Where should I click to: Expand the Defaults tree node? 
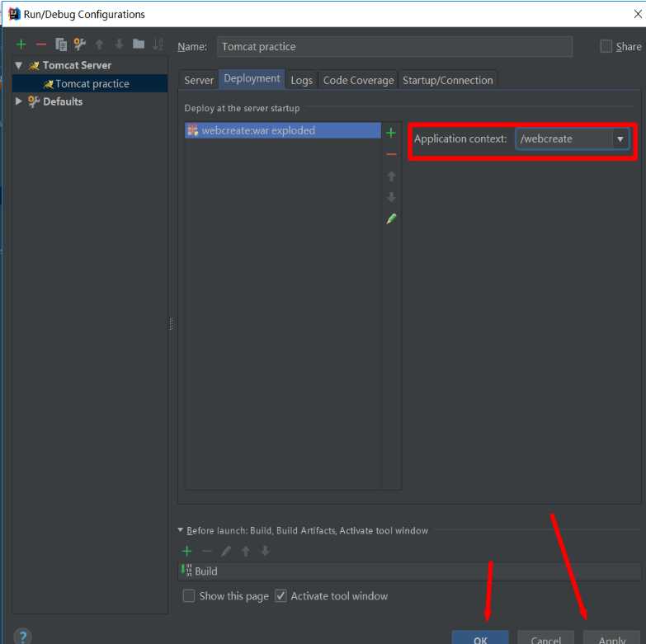18,101
